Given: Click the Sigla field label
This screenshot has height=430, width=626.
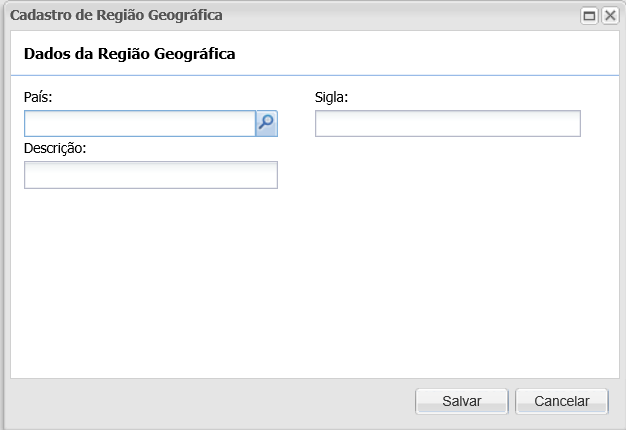Looking at the screenshot, I should click(x=331, y=97).
